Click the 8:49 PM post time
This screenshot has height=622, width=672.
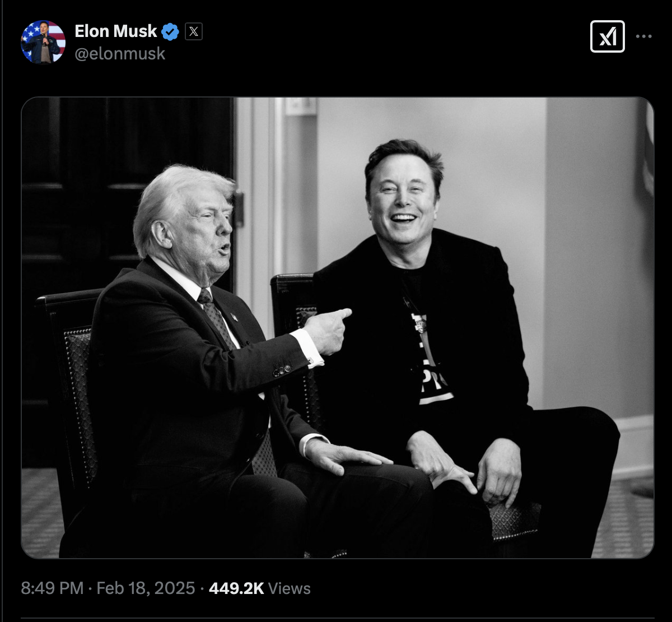point(52,588)
